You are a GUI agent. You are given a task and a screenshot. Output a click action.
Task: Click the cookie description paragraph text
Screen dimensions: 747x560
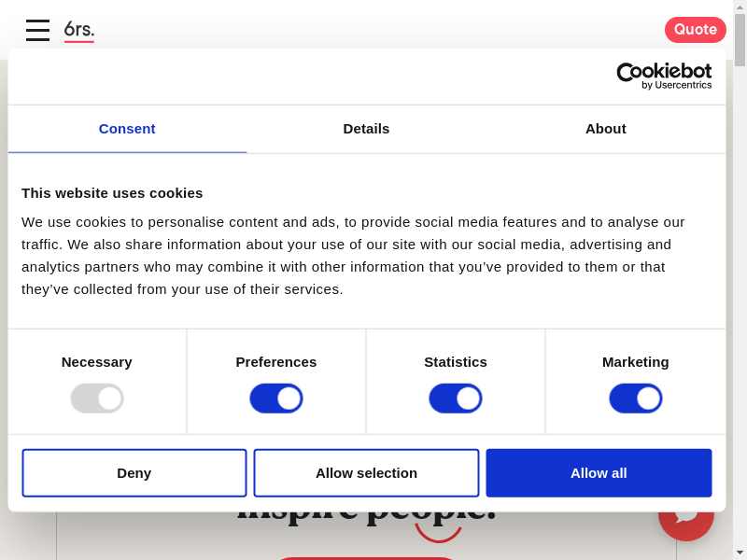(x=355, y=256)
